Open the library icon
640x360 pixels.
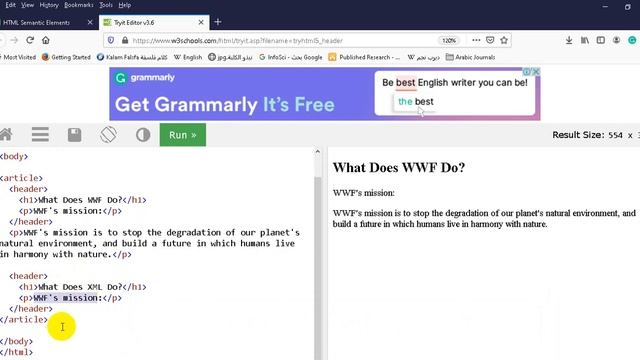585,40
